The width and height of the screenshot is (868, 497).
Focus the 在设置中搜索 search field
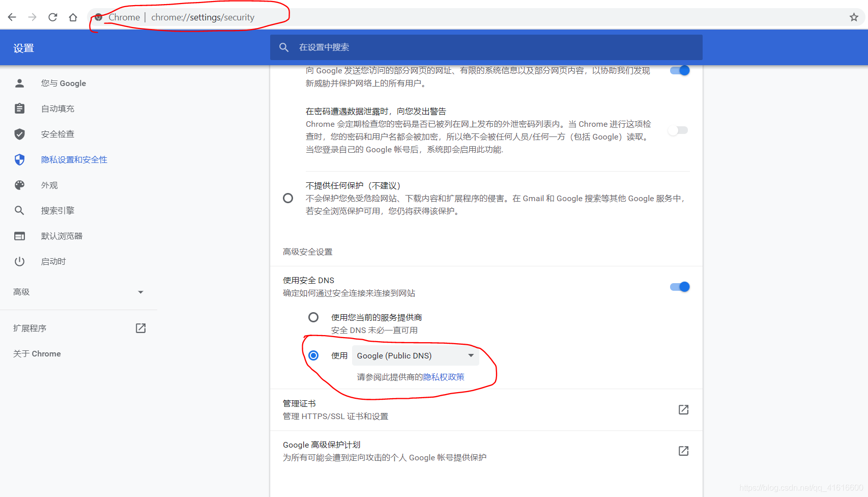click(x=486, y=47)
